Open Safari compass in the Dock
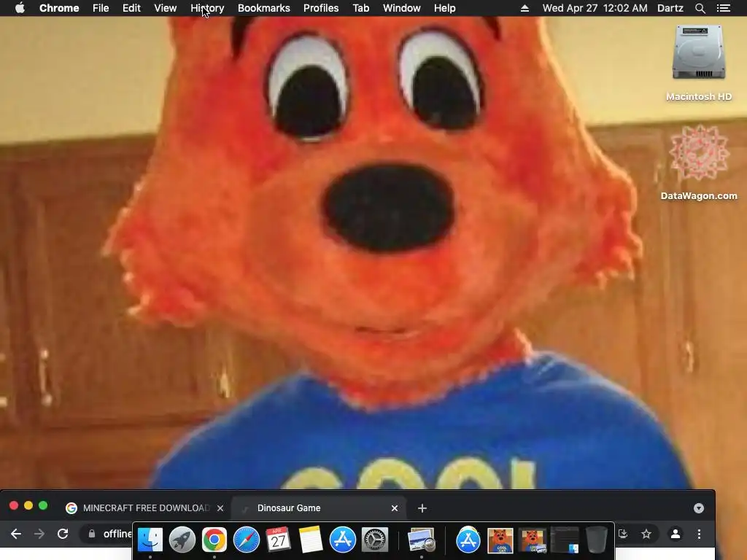 247,540
